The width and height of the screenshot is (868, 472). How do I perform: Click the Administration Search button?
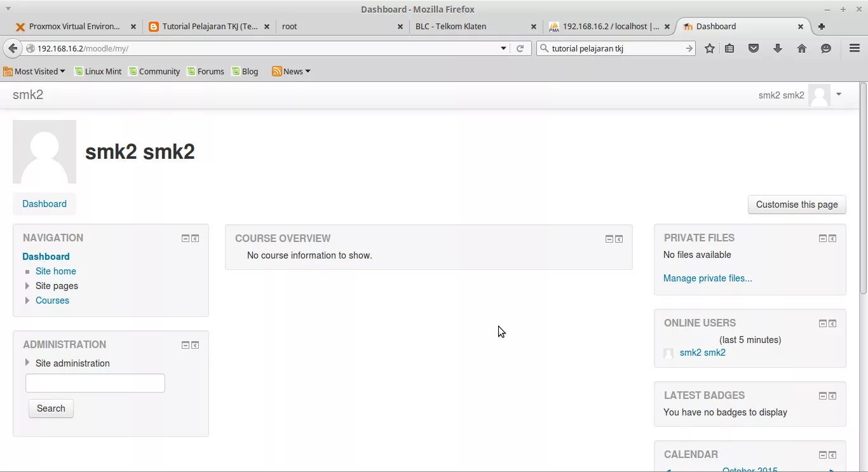pyautogui.click(x=51, y=408)
